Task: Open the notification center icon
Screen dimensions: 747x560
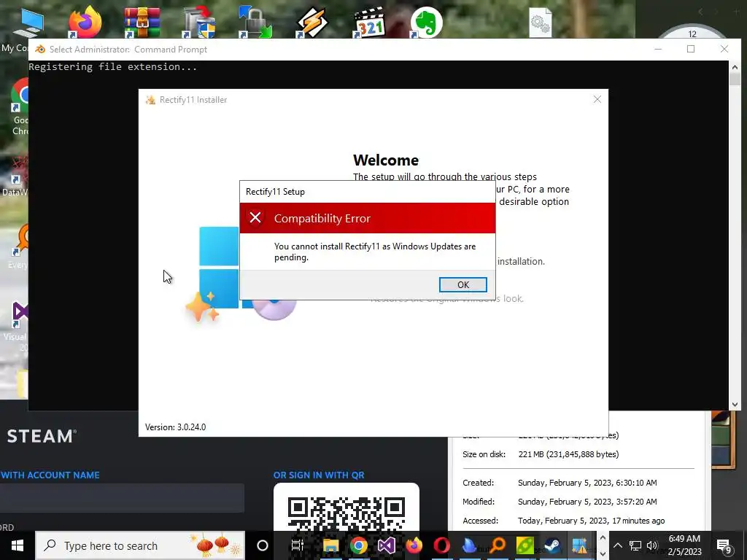Action: (724, 545)
